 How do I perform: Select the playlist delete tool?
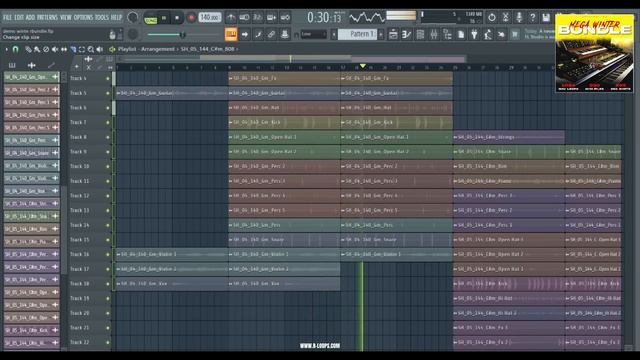[46, 49]
